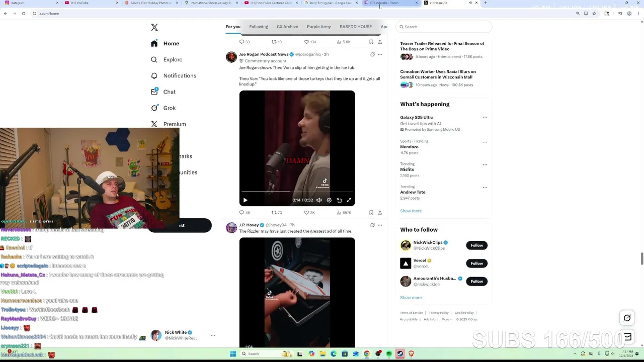This screenshot has height=362, width=644.
Task: Show more under Who to follow
Action: point(411,298)
